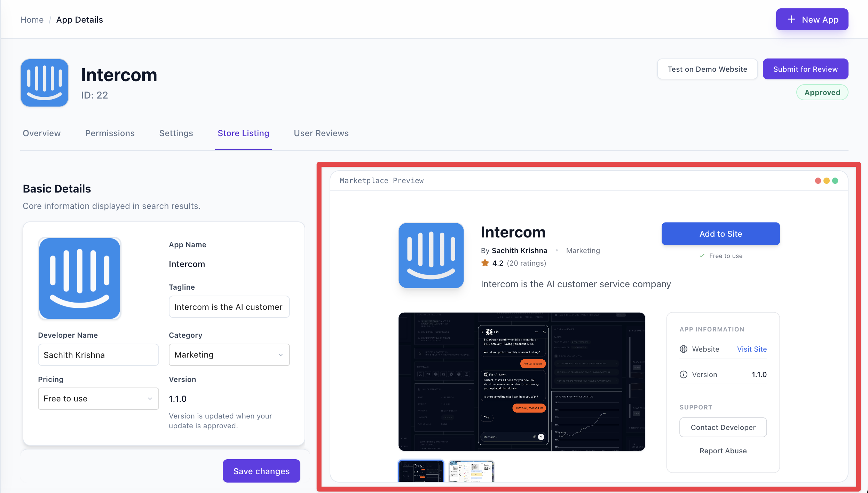Screen dimensions: 868x493
Task: Switch to the User Reviews tab
Action: click(321, 133)
